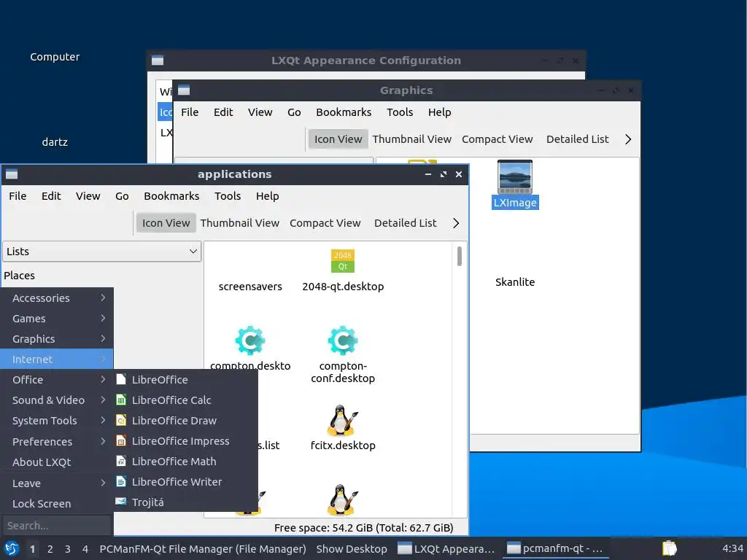Open Edit menu in Graphics window
Image resolution: width=747 pixels, height=560 pixels.
[223, 112]
